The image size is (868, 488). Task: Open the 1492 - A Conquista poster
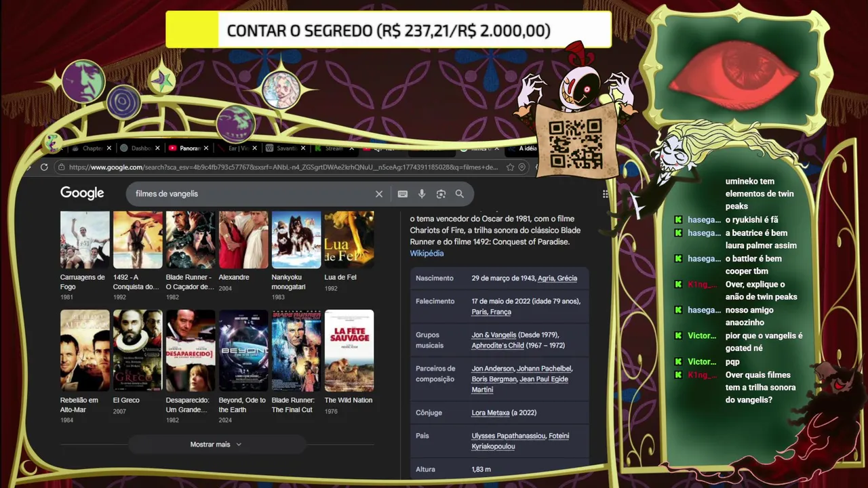(138, 239)
